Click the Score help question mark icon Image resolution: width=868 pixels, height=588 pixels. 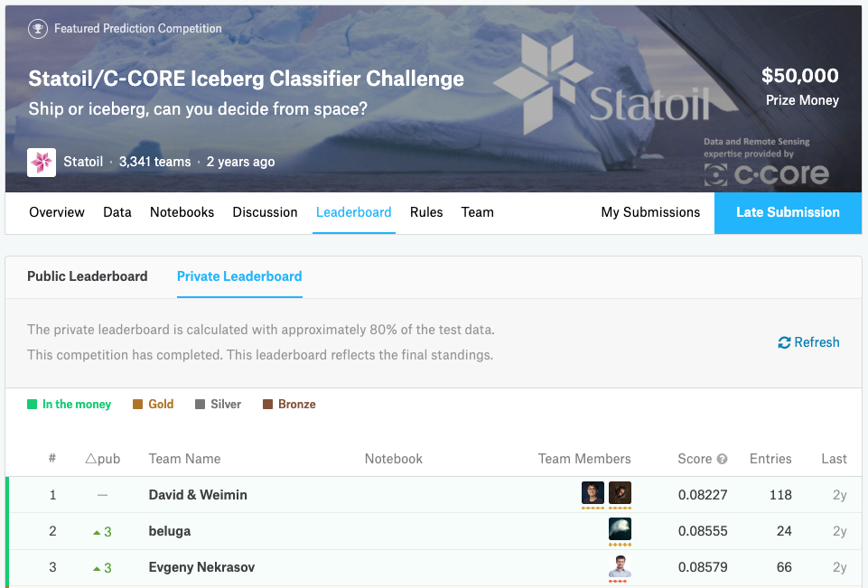(722, 459)
